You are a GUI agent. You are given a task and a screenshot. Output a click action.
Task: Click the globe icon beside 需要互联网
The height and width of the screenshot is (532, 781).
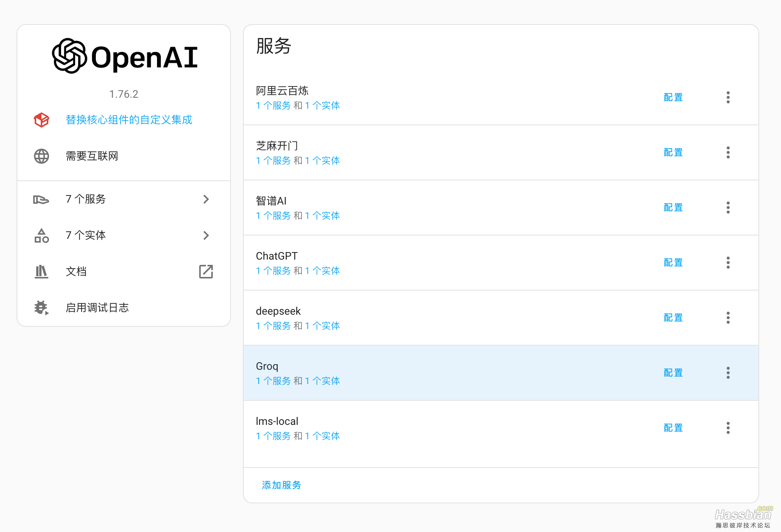click(x=42, y=156)
